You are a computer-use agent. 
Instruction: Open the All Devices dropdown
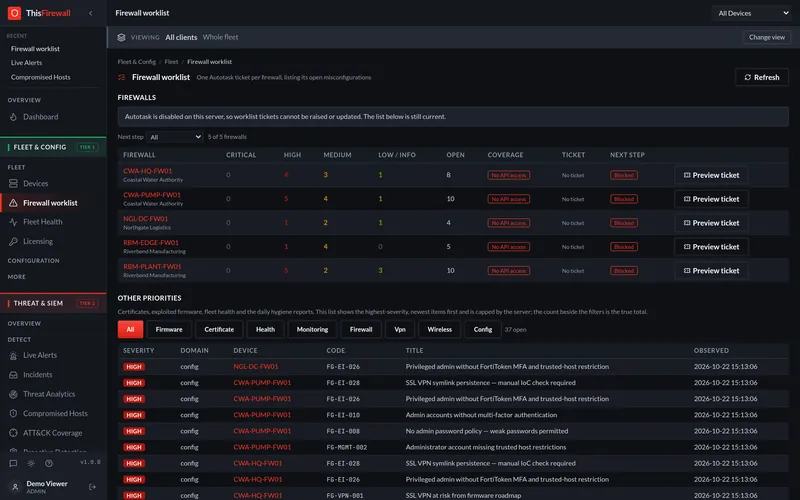[x=753, y=13]
